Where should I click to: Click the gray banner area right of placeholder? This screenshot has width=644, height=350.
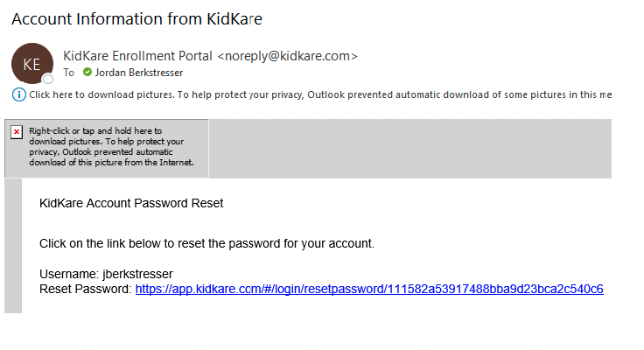409,149
